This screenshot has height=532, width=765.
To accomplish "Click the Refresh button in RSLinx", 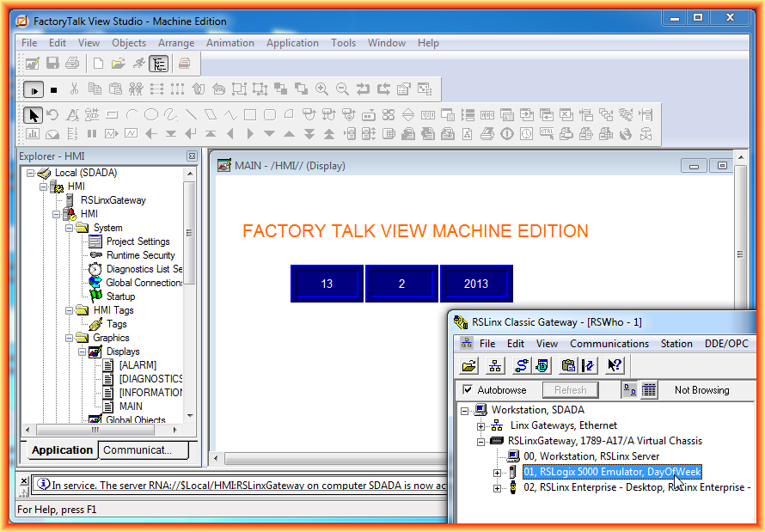I will [x=570, y=390].
